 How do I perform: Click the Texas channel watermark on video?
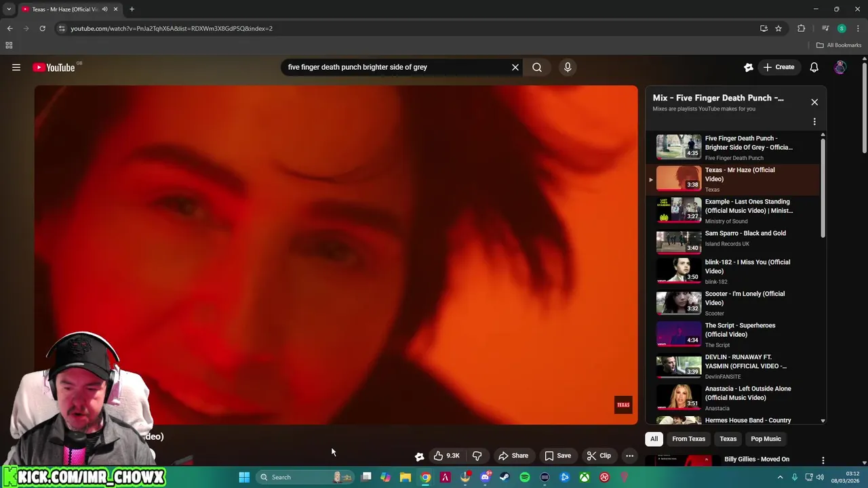[623, 405]
